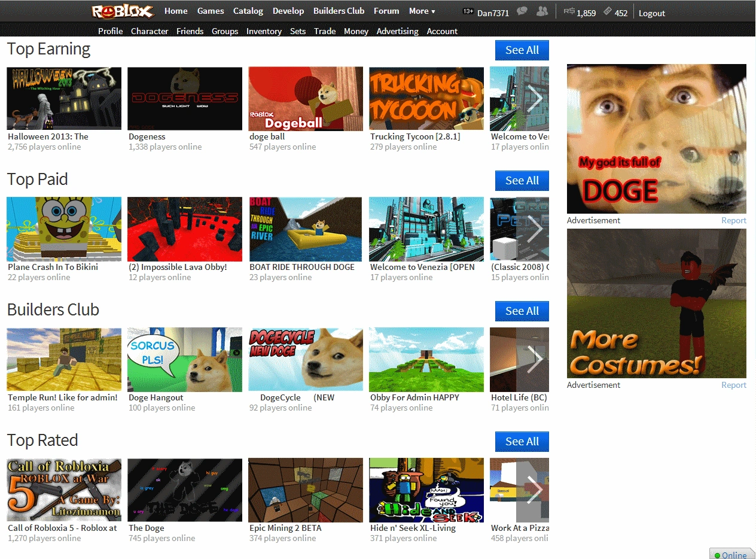756x559 pixels.
Task: Open the Friends submenu link
Action: [190, 31]
